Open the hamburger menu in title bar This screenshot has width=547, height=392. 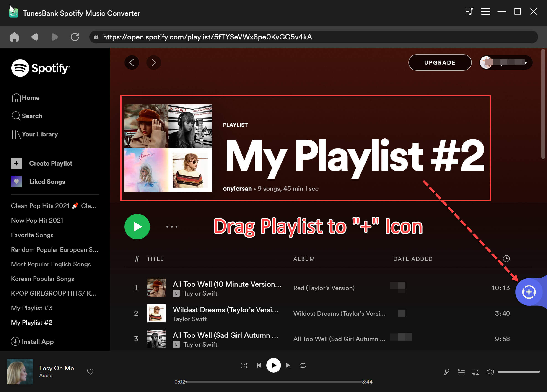(x=485, y=11)
